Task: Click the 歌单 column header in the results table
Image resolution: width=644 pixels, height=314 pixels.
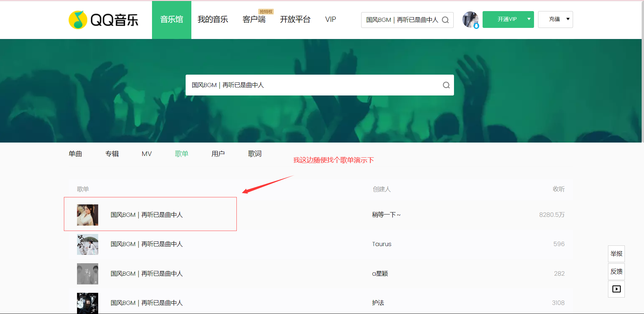Action: 83,189
